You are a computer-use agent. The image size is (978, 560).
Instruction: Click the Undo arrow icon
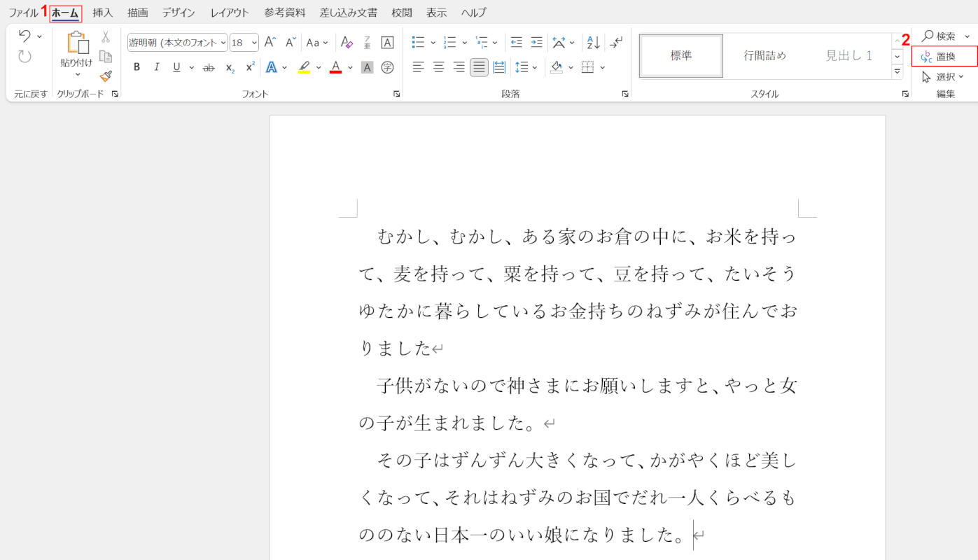click(x=25, y=36)
